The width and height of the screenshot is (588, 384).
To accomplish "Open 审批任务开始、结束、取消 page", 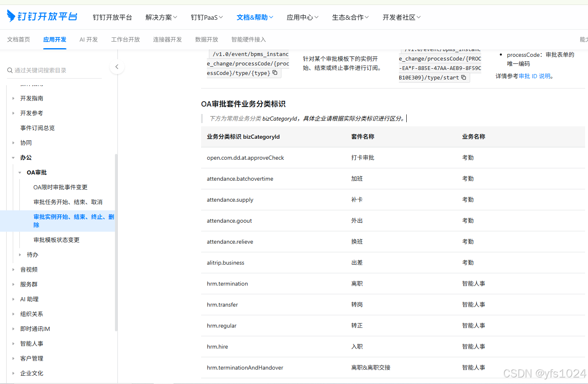I will 68,202.
